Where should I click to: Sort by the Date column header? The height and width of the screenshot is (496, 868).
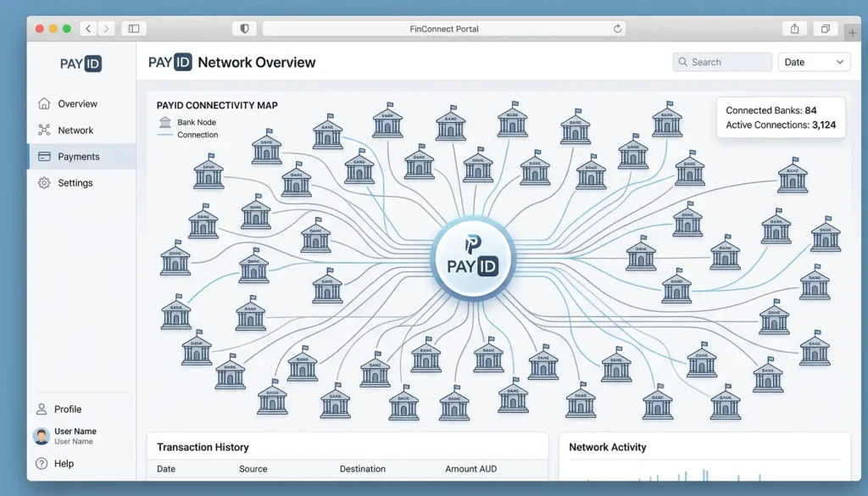tap(166, 469)
